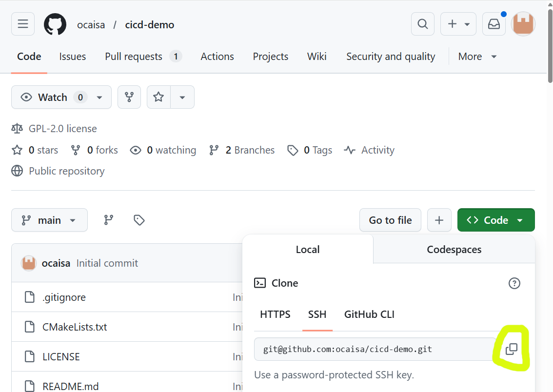553x392 pixels.
Task: Select the GitHub CLI clone option
Action: point(369,314)
